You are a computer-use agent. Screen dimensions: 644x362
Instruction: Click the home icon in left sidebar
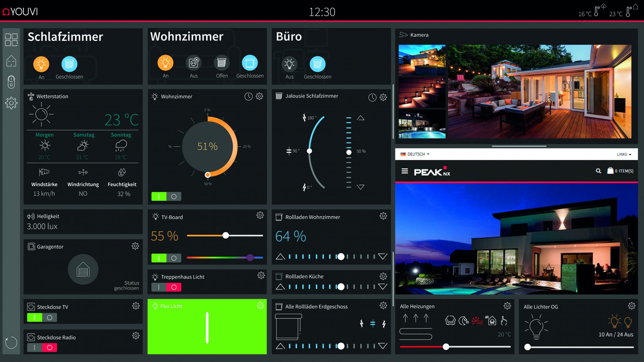tap(11, 61)
